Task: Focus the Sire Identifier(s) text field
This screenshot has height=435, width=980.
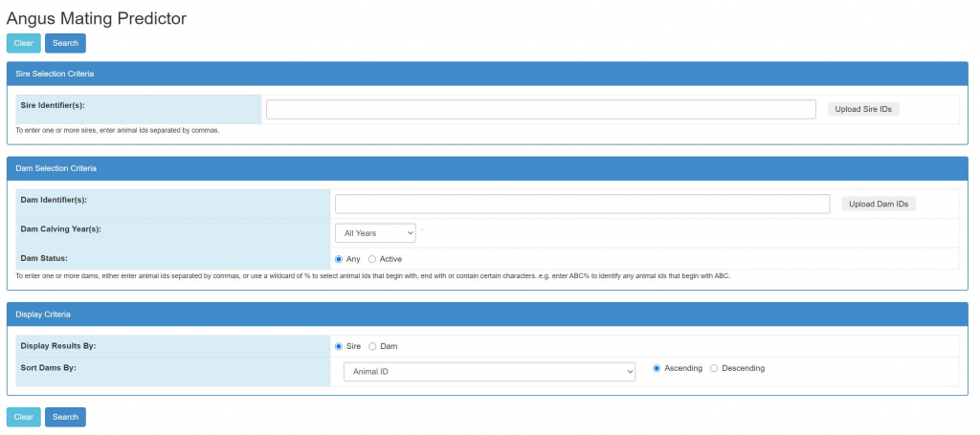Action: [541, 109]
